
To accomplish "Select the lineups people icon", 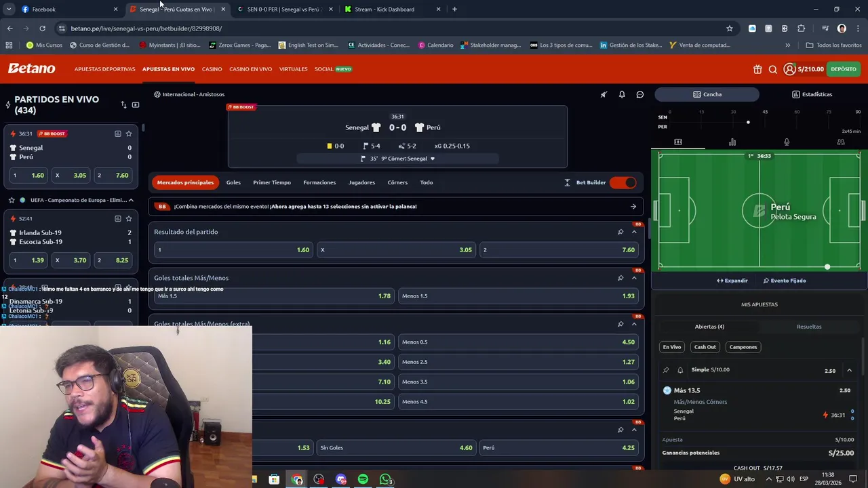I will pos(841,142).
